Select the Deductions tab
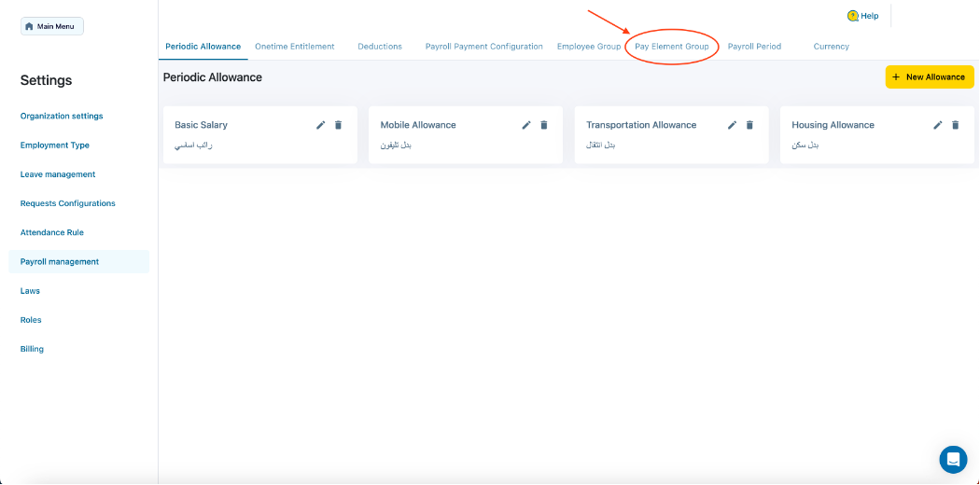Image resolution: width=980 pixels, height=485 pixels. [x=380, y=47]
